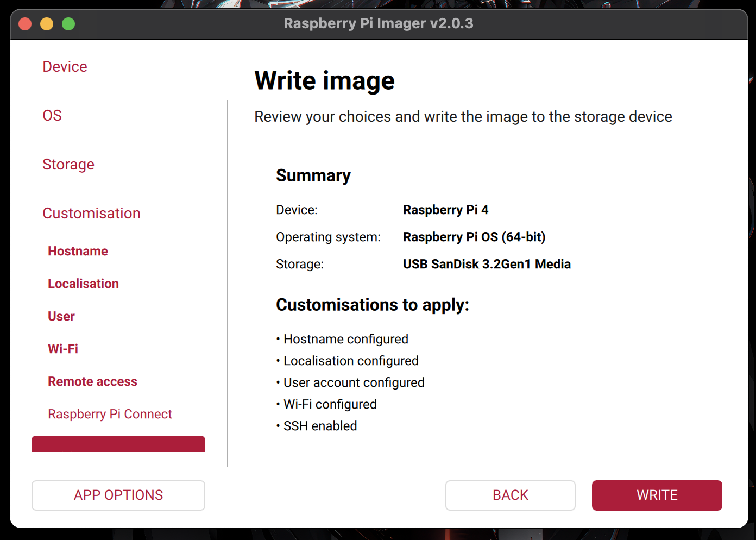
Task: Open the Customisation section in sidebar
Action: click(91, 214)
